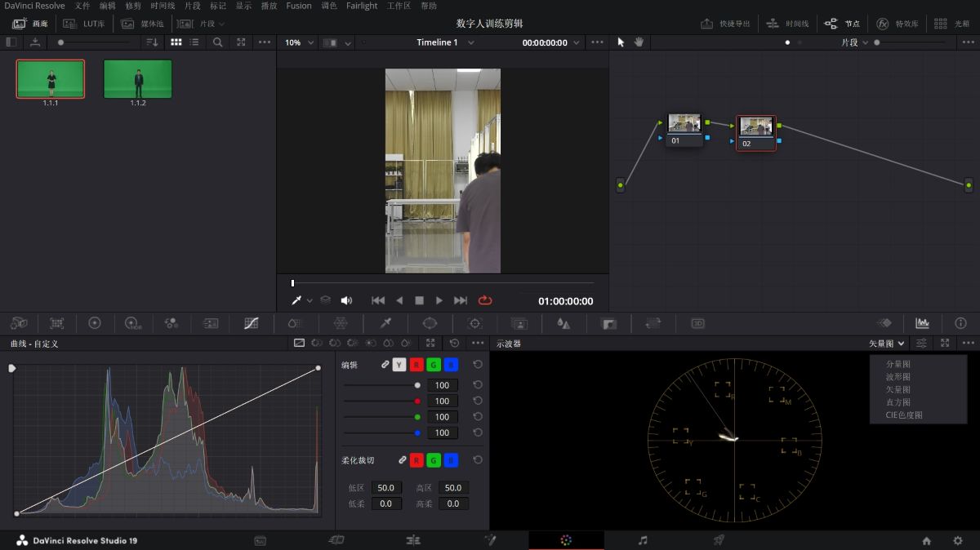980x550 pixels.
Task: Toggle channel link in Edit row
Action: coord(385,365)
